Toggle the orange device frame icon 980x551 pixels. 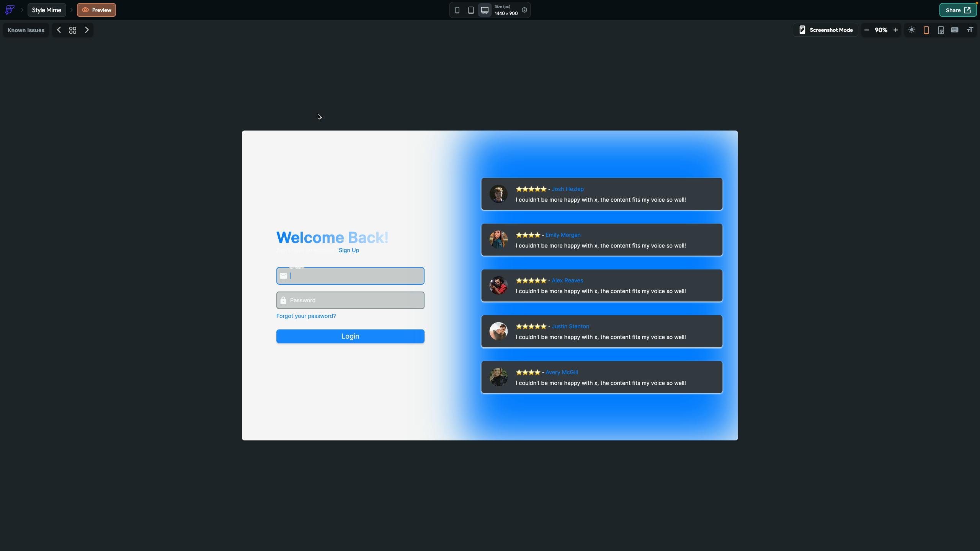pyautogui.click(x=926, y=30)
